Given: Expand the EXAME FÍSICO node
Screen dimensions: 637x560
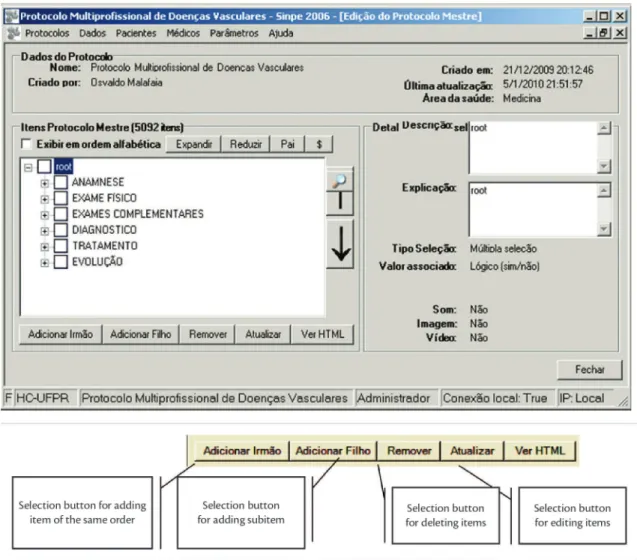Looking at the screenshot, I should pyautogui.click(x=45, y=199).
